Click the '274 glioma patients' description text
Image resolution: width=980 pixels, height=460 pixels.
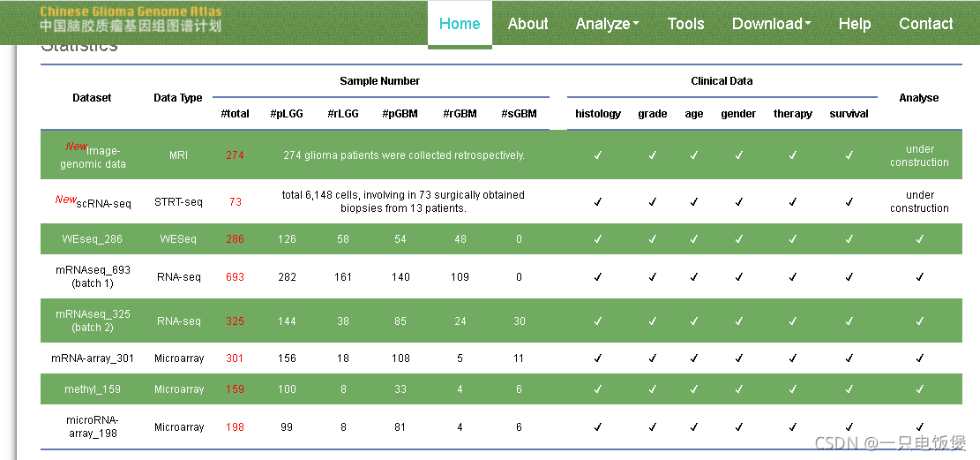[404, 155]
